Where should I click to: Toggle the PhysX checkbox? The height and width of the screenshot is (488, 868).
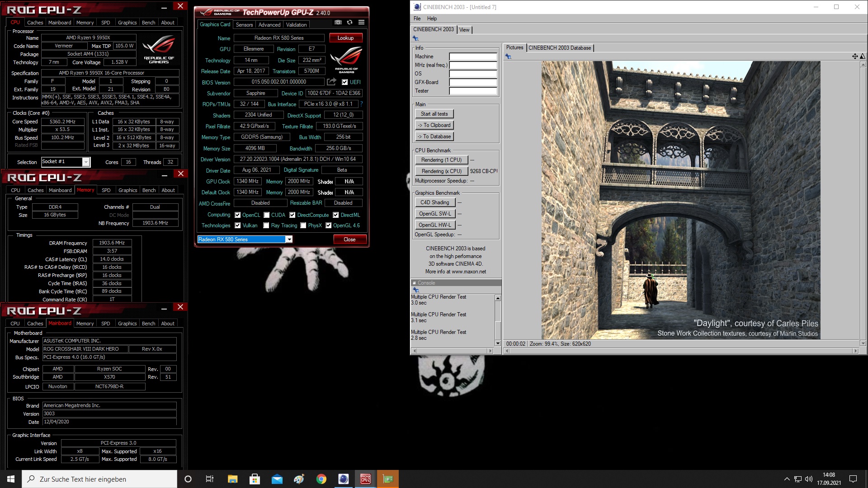pyautogui.click(x=303, y=225)
